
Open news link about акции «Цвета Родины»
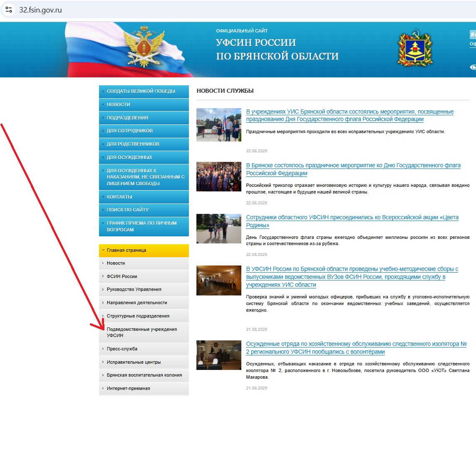352,221
